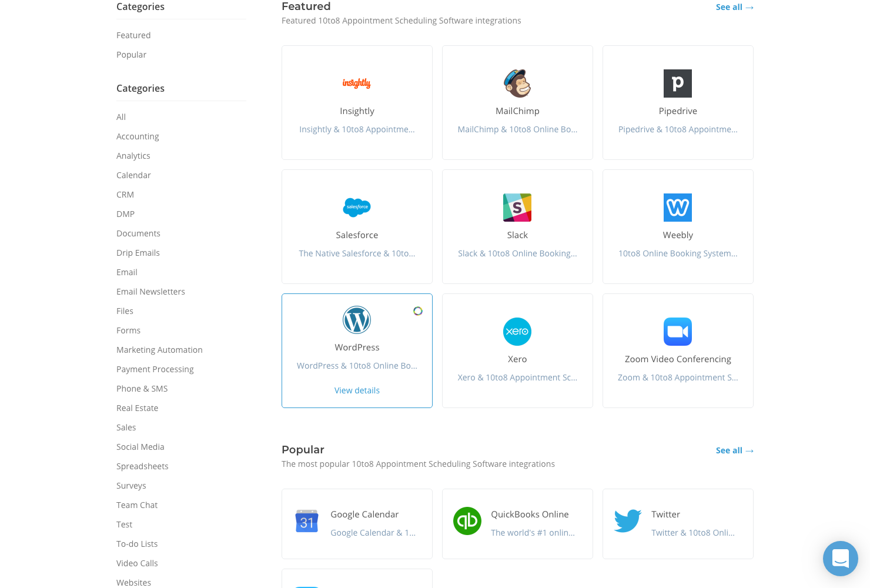
Task: Choose the CRM category
Action: [x=125, y=195]
